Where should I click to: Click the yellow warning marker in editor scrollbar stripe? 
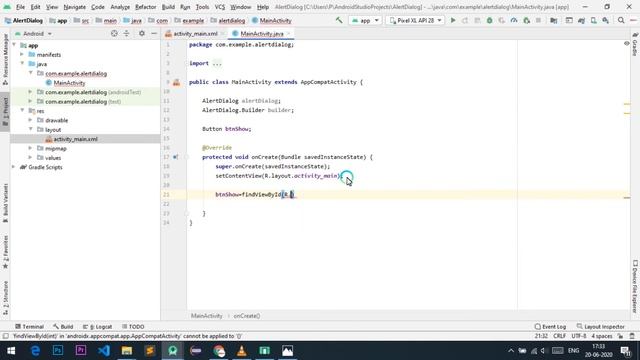(627, 104)
